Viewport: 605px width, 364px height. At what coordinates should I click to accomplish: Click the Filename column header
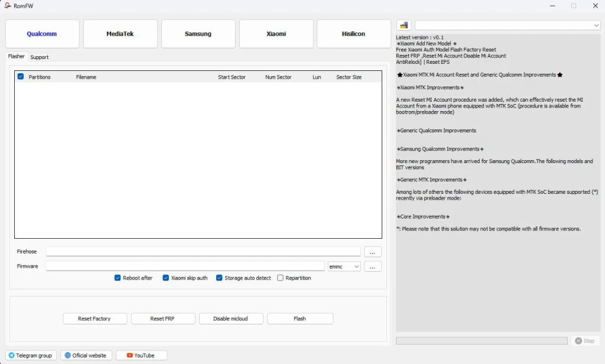(x=86, y=77)
